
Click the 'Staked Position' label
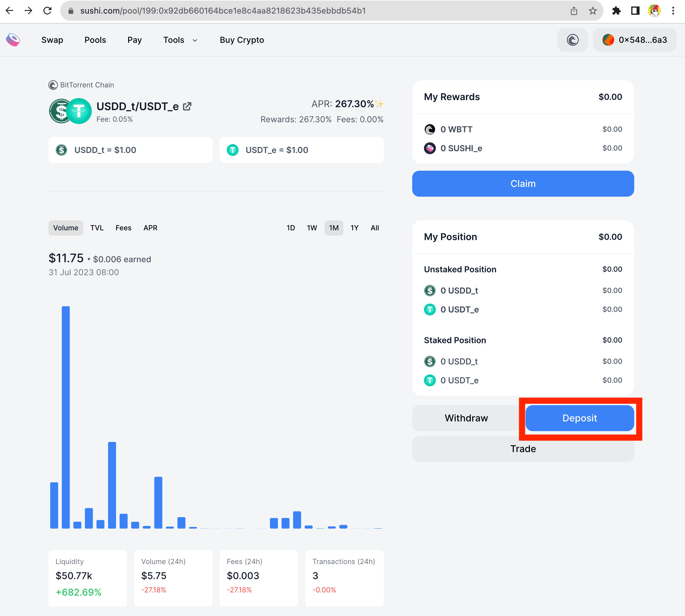(455, 340)
